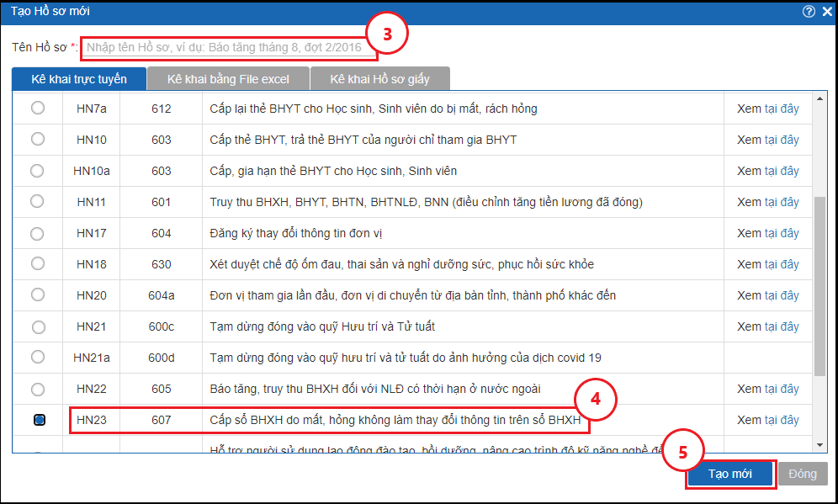Screen dimensions: 838x504
Task: Toggle the selected HN23 radio button
Action: click(x=39, y=420)
